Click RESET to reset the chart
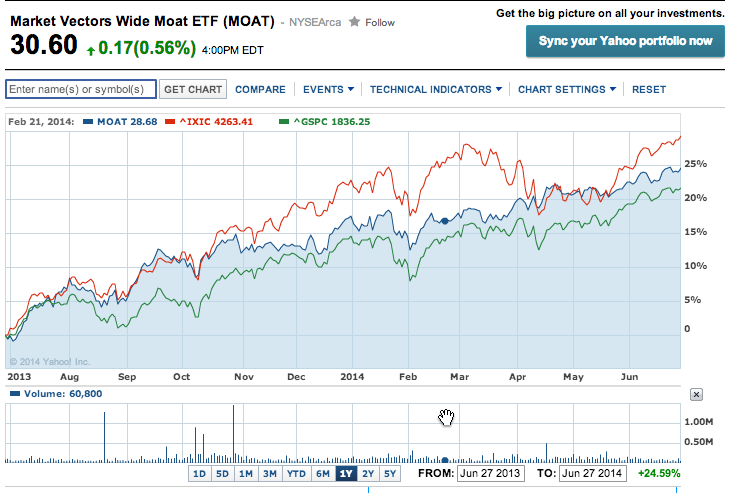The width and height of the screenshot is (732, 493). (x=649, y=89)
